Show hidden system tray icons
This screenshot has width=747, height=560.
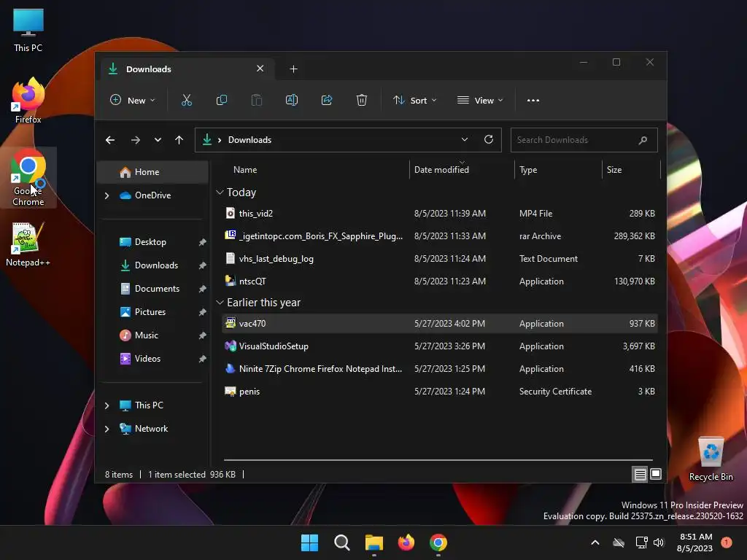pyautogui.click(x=595, y=542)
